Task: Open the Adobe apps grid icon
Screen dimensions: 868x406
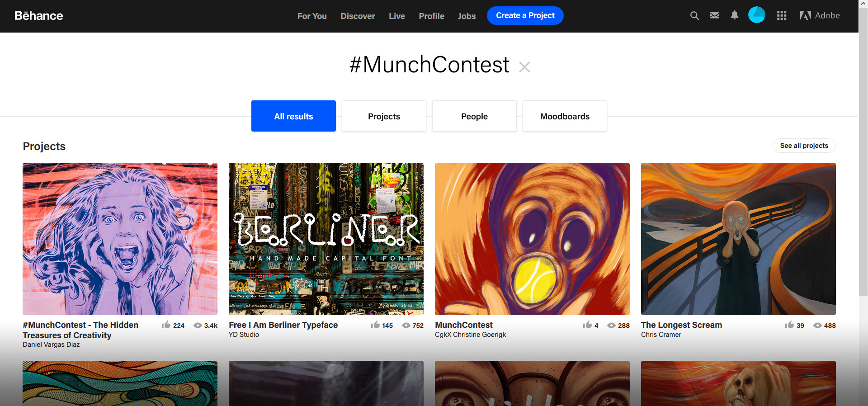Action: click(x=782, y=16)
